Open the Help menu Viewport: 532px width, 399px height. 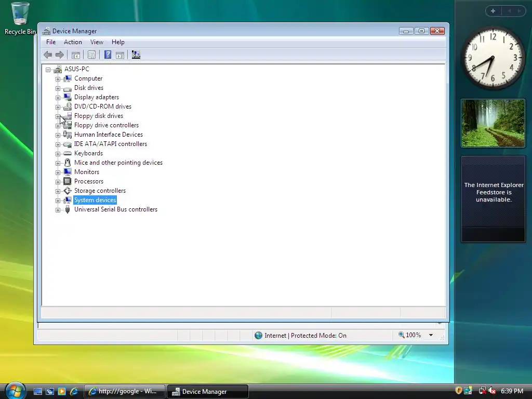click(118, 42)
